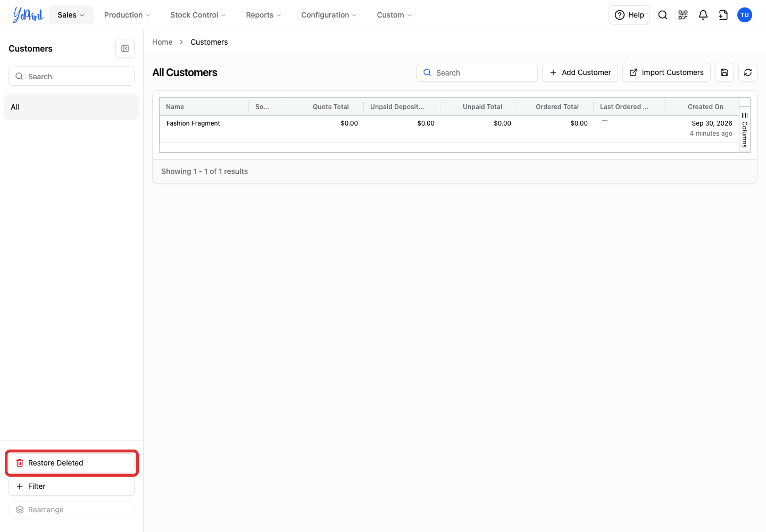Sort by Name column header
Viewport: 766px width, 532px height.
(204, 106)
